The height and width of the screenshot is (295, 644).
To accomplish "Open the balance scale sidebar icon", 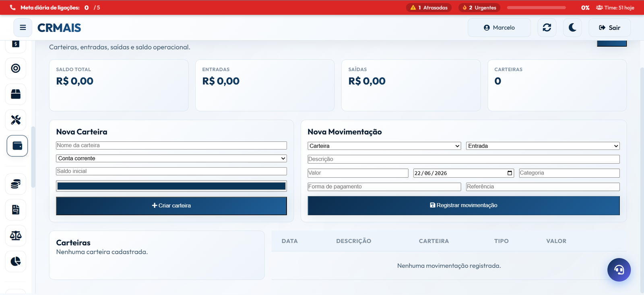I will [x=16, y=236].
